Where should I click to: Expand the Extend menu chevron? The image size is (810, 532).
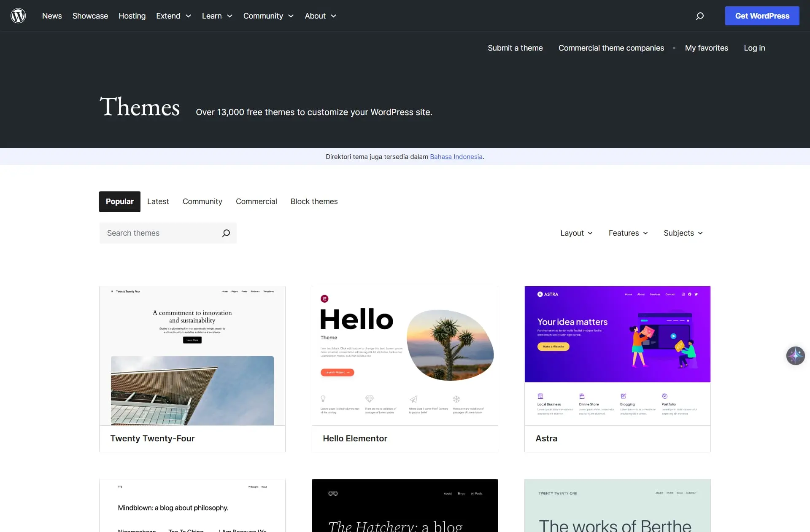[188, 16]
